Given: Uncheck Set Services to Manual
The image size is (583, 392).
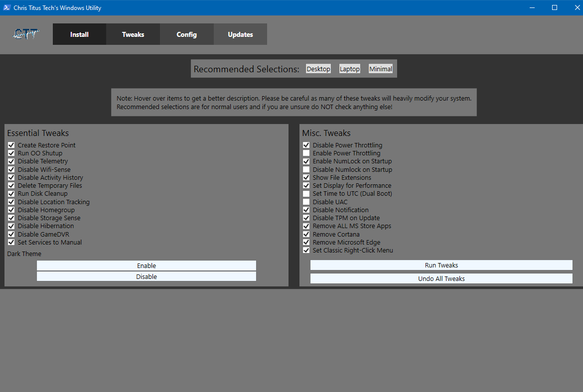Looking at the screenshot, I should click(11, 242).
